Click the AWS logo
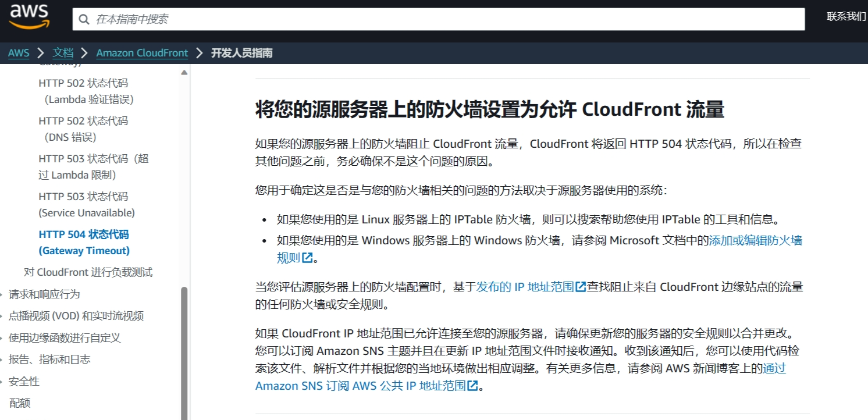Screen dimensions: 868x420 (x=29, y=17)
